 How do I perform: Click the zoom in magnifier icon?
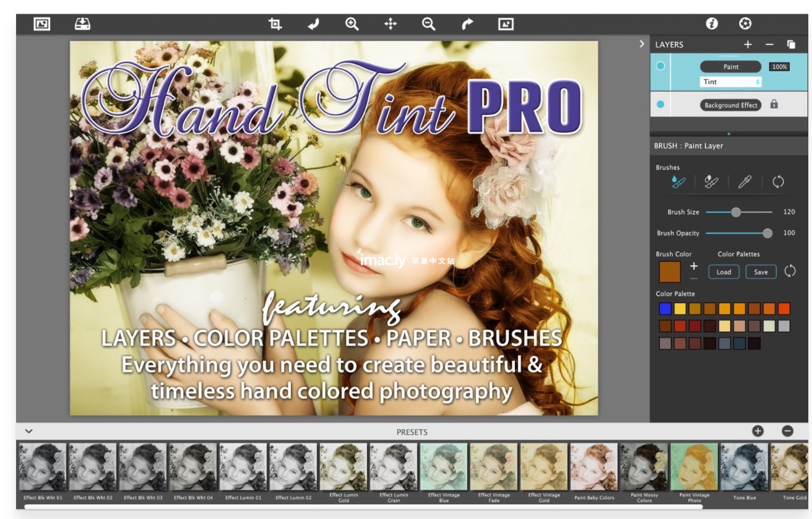point(352,24)
